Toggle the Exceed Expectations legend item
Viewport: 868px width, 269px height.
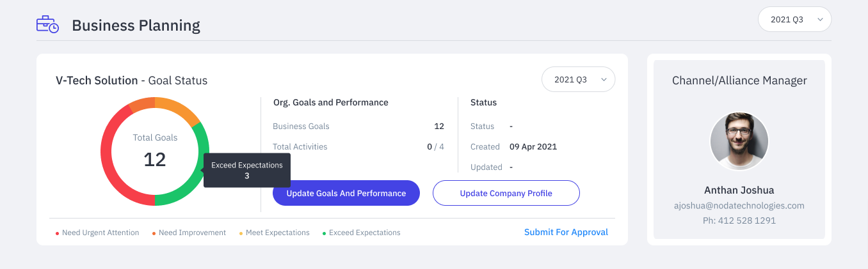pyautogui.click(x=361, y=233)
